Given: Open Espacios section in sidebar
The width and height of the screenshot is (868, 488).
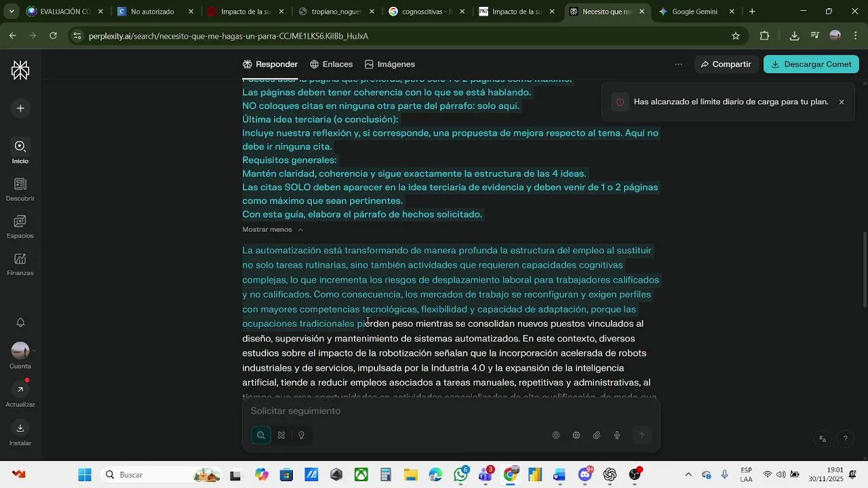Looking at the screenshot, I should pos(20,227).
